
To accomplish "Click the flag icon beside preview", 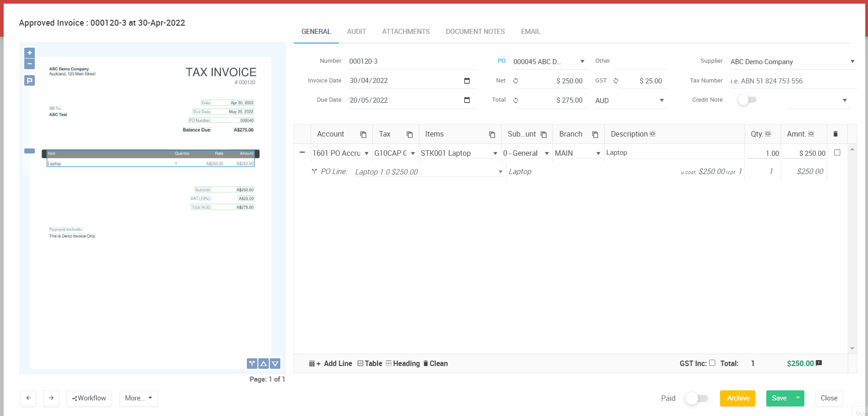I will 29,81.
